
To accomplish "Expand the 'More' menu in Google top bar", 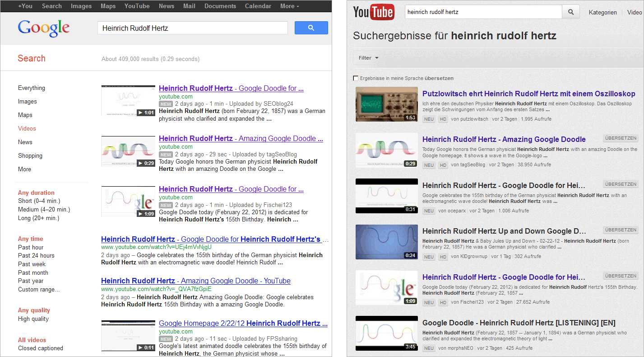I will (290, 6).
